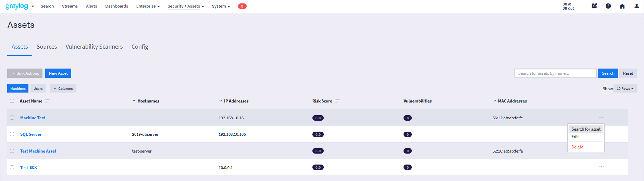
Task: Switch to the Users asset view
Action: pyautogui.click(x=38, y=88)
